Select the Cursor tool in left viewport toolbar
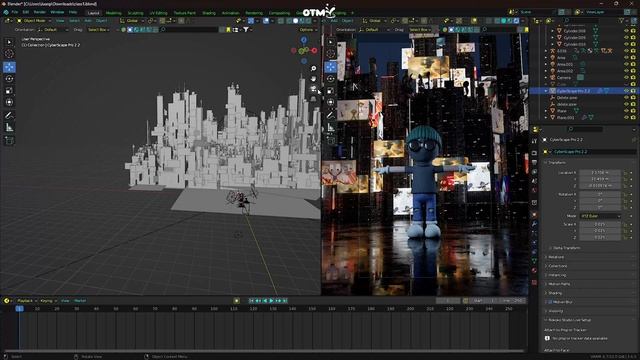The height and width of the screenshot is (360, 640). tap(9, 53)
